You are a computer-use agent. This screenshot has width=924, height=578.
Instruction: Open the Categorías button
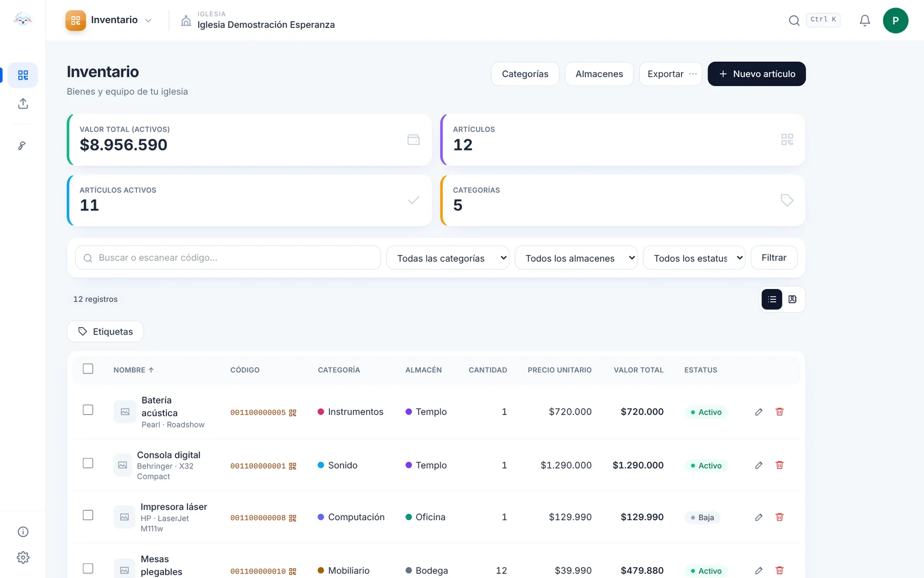coord(525,74)
